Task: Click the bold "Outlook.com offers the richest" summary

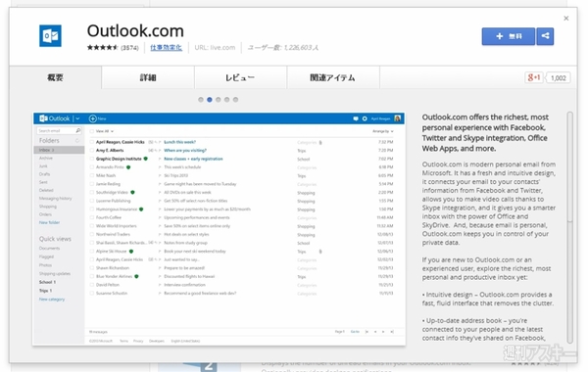Action: [486, 132]
